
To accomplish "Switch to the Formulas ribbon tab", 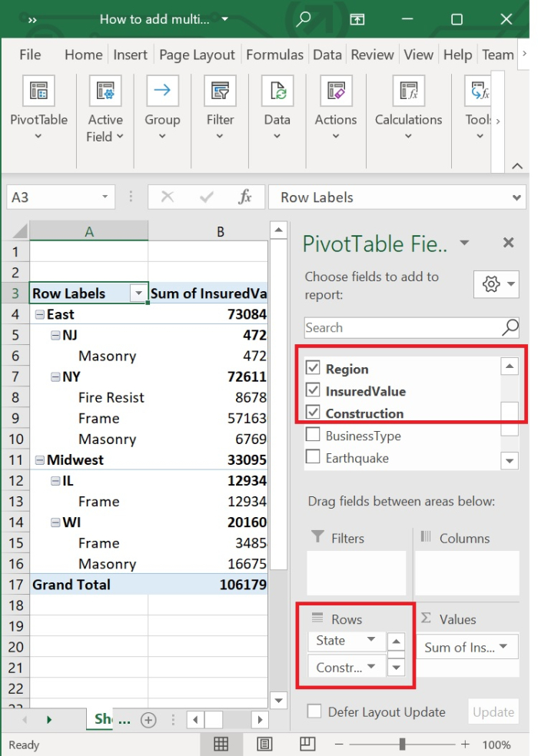I will 274,55.
